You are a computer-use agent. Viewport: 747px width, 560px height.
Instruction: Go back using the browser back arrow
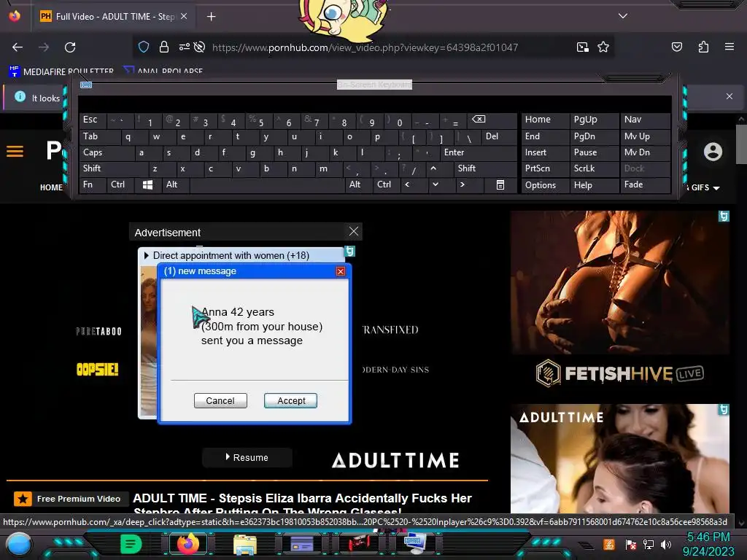(18, 47)
